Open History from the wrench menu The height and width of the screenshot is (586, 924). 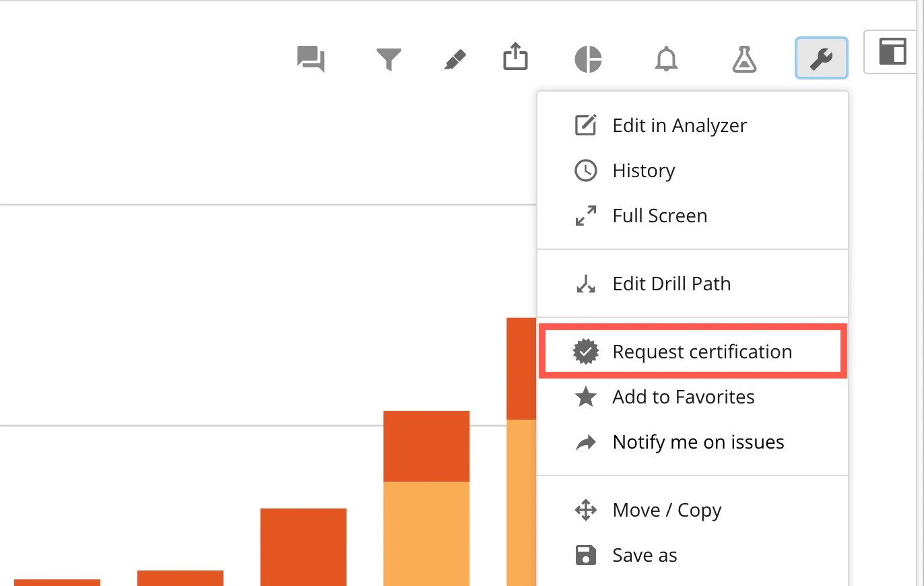coord(692,170)
